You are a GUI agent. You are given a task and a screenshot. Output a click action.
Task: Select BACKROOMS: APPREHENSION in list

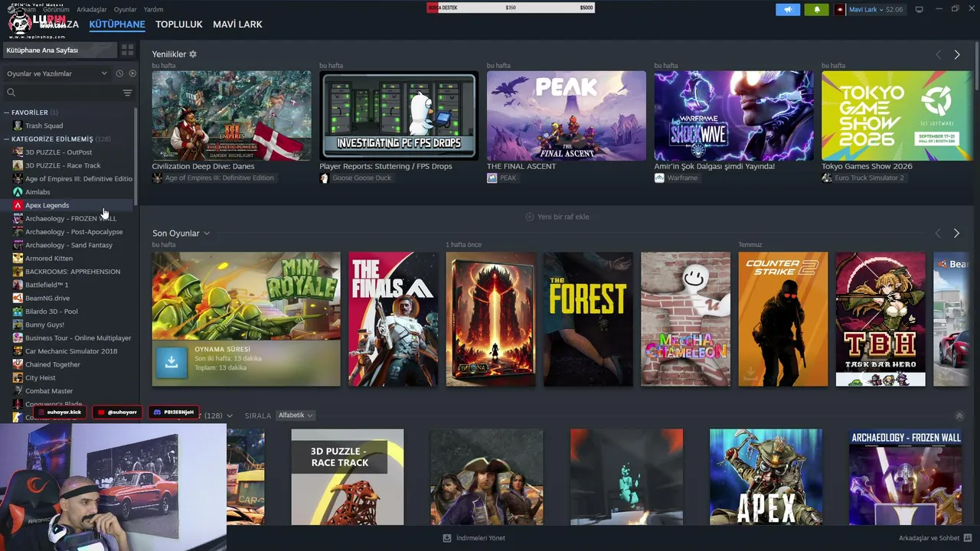pyautogui.click(x=73, y=272)
